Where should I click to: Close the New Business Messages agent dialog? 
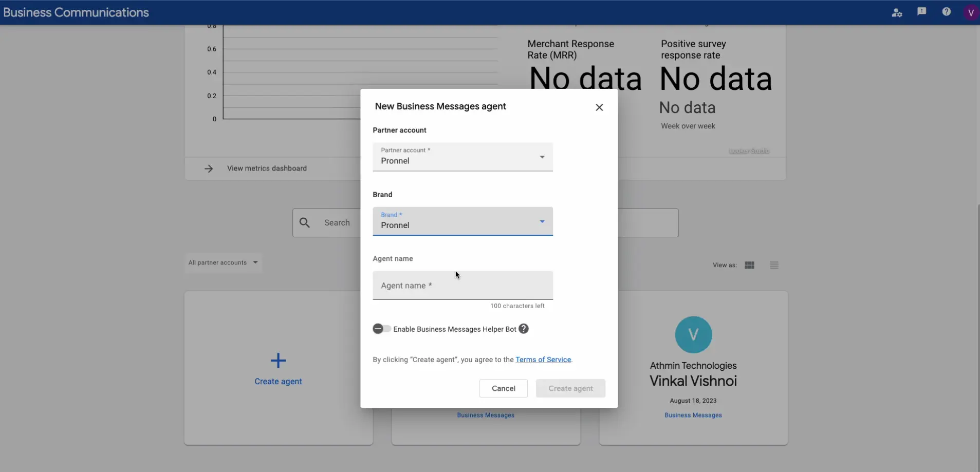pos(599,107)
